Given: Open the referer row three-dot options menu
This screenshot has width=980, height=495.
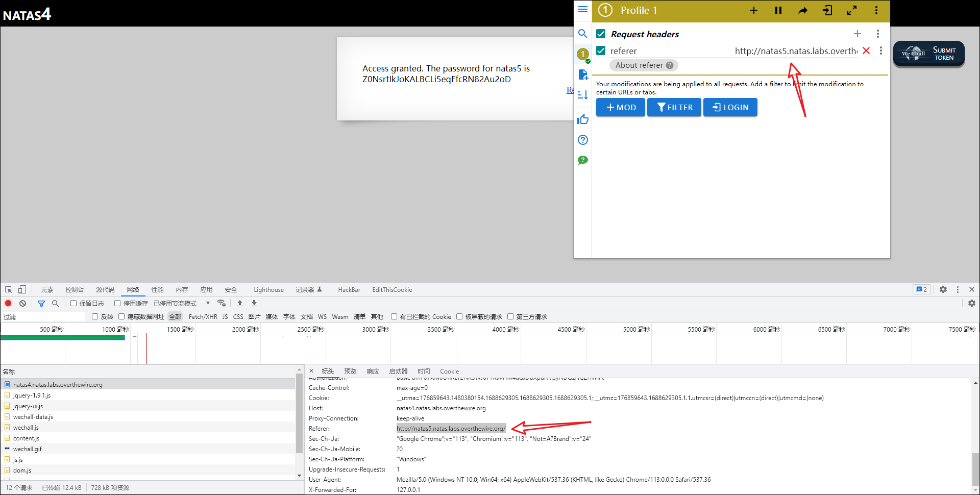Looking at the screenshot, I should pyautogui.click(x=880, y=51).
